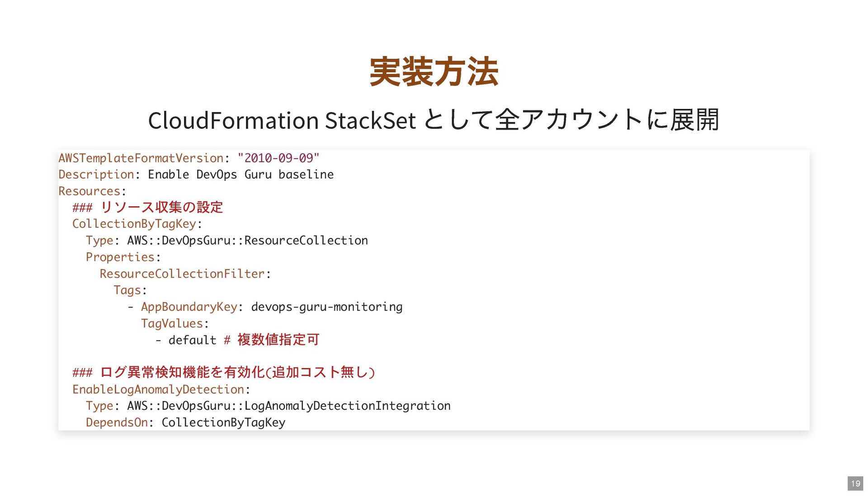The height and width of the screenshot is (496, 868).
Task: Click the comment リソース収集の設定
Action: tap(161, 208)
